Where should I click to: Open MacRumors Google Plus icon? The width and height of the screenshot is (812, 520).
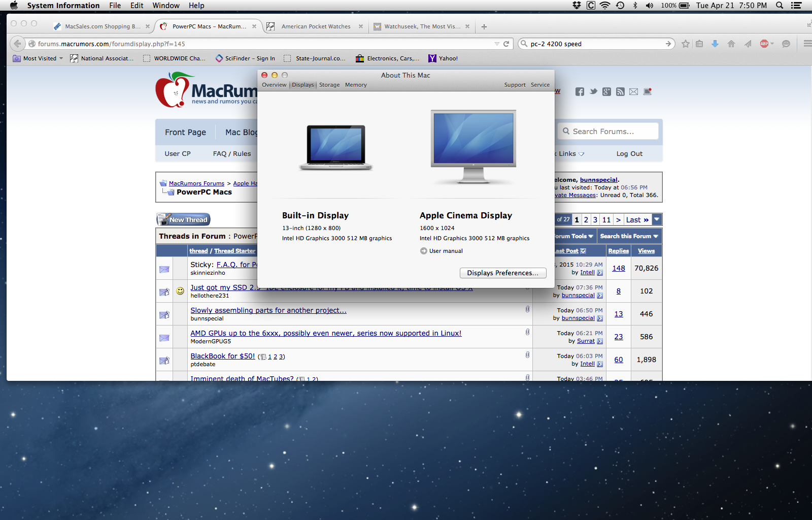coord(606,92)
